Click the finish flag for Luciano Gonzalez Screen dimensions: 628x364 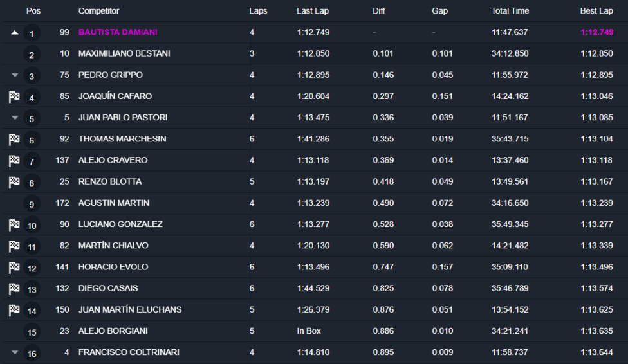coord(14,224)
